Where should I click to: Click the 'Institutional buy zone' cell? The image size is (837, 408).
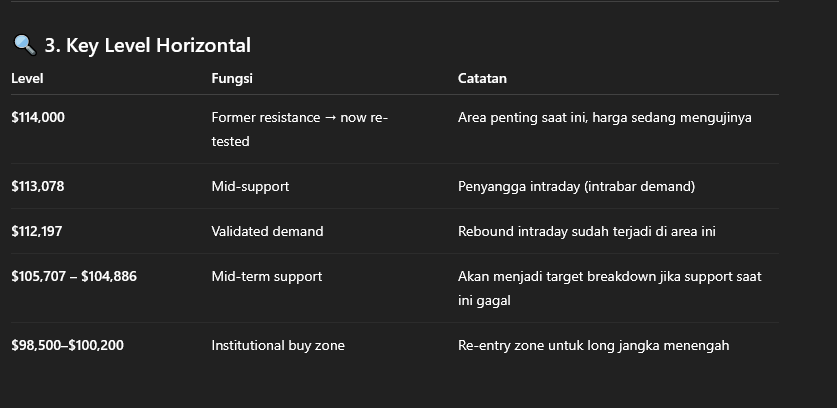click(x=278, y=345)
